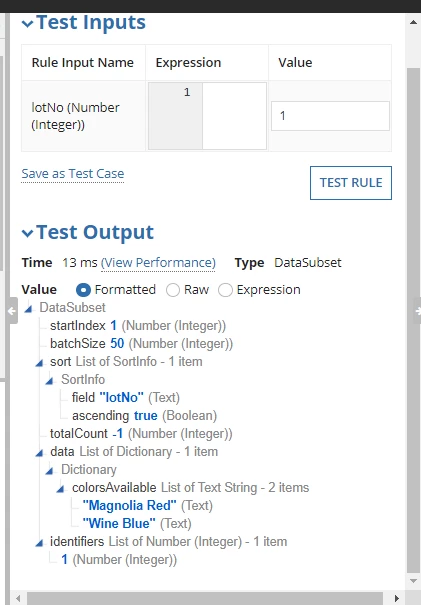
Task: Select the startIndex row in output
Action: point(138,326)
